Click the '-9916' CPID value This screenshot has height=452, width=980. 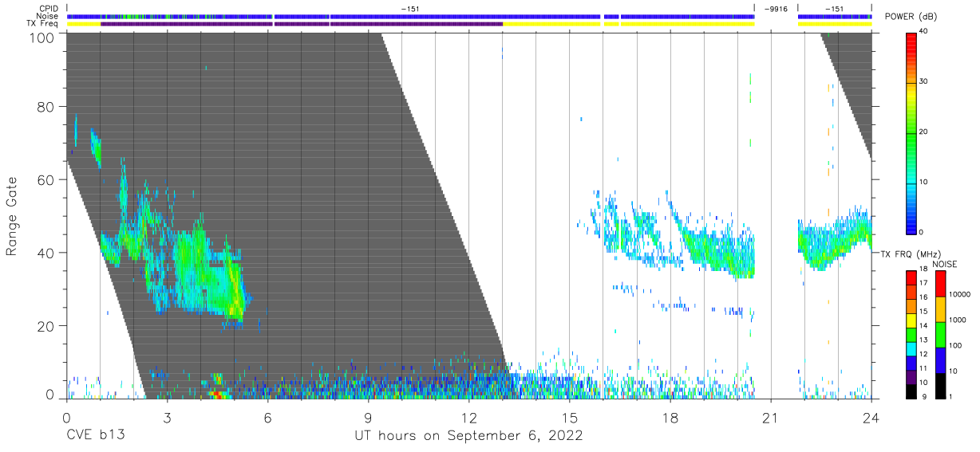tap(776, 9)
